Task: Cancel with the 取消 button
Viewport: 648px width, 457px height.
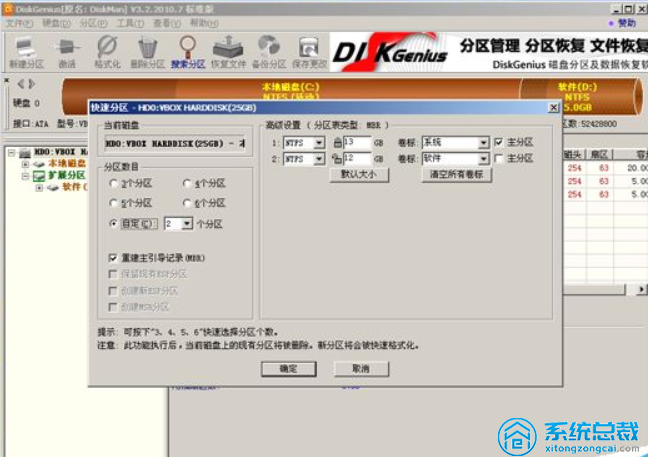Action: tap(361, 369)
